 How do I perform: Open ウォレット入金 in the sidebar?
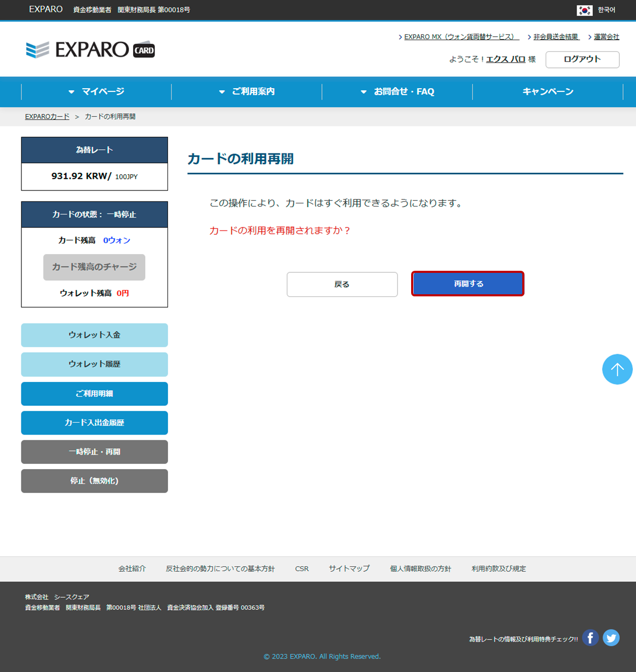(x=94, y=335)
